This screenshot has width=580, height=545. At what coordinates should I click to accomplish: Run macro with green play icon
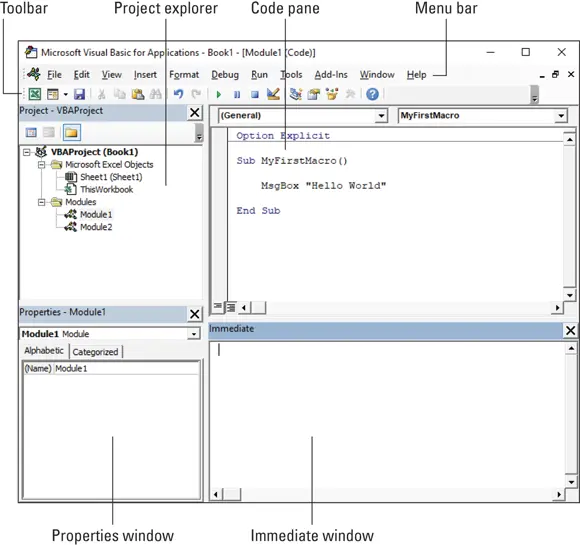click(219, 95)
